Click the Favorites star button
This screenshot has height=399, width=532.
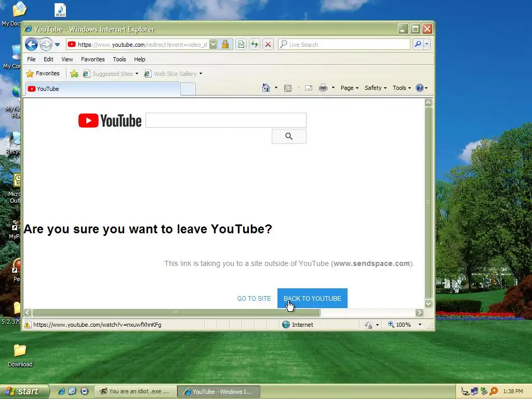pyautogui.click(x=43, y=73)
